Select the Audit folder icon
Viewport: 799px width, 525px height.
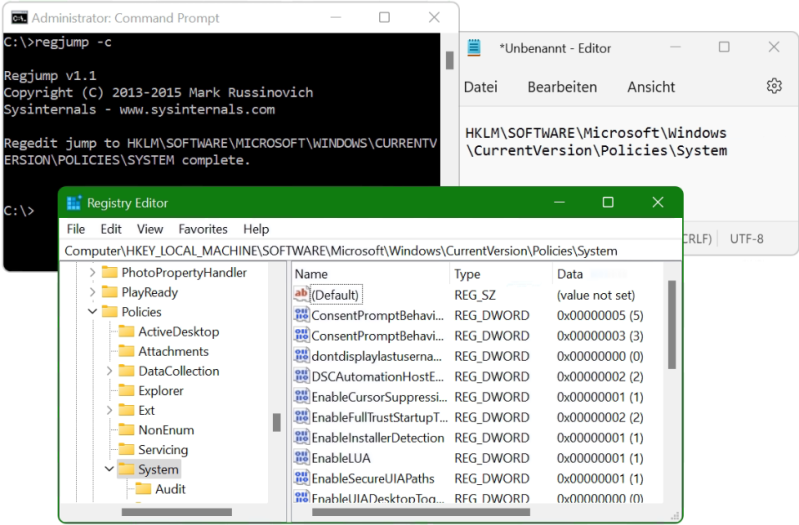click(143, 489)
